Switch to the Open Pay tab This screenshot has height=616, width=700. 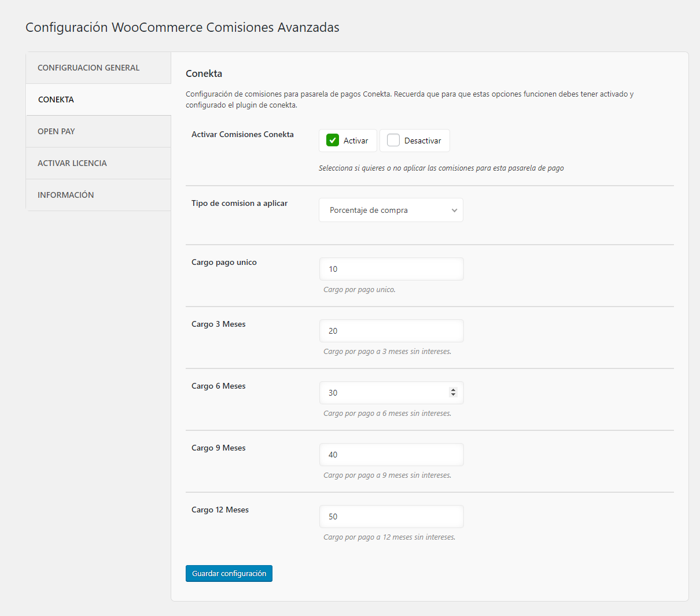(56, 131)
